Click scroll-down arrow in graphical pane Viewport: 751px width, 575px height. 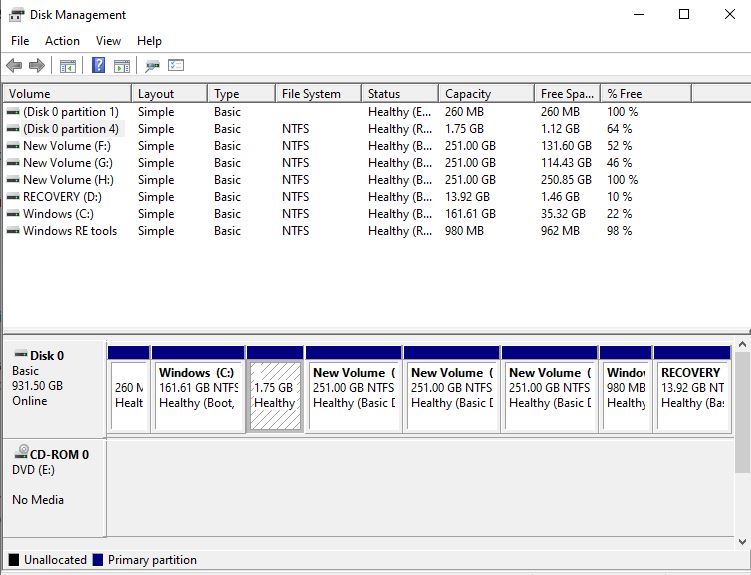(742, 542)
